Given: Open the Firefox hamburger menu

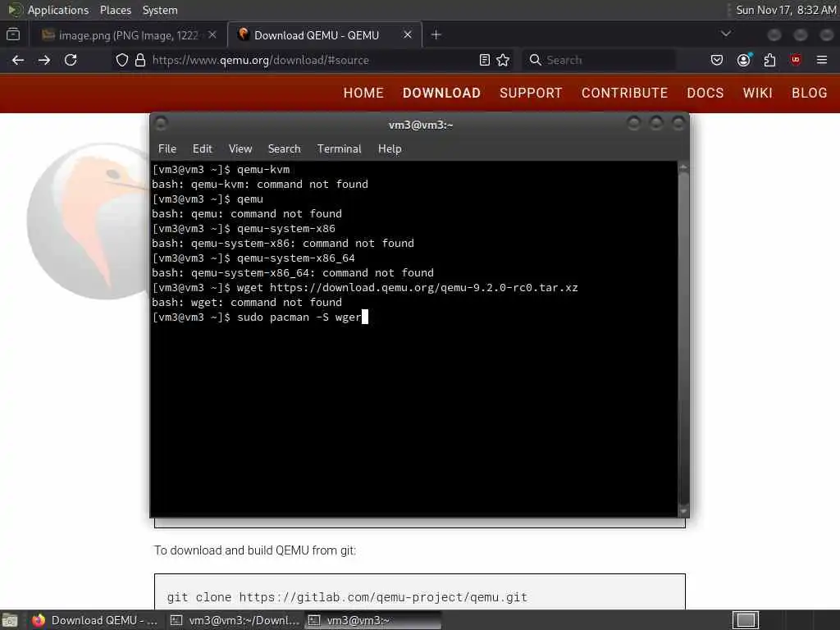Looking at the screenshot, I should coord(822,60).
